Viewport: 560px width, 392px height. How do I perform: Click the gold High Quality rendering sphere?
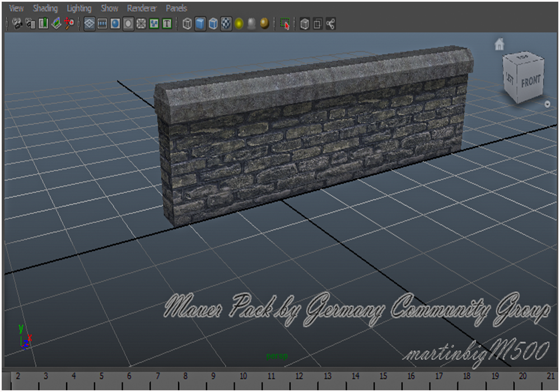click(265, 24)
